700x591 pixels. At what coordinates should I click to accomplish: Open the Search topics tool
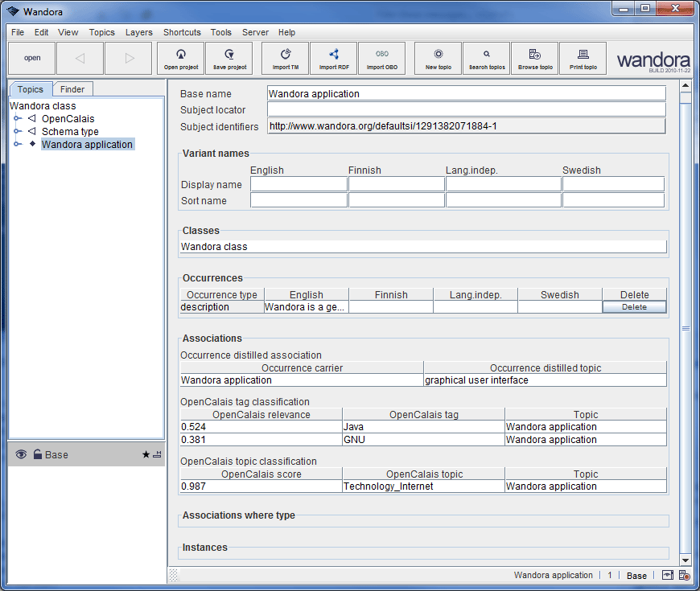486,58
